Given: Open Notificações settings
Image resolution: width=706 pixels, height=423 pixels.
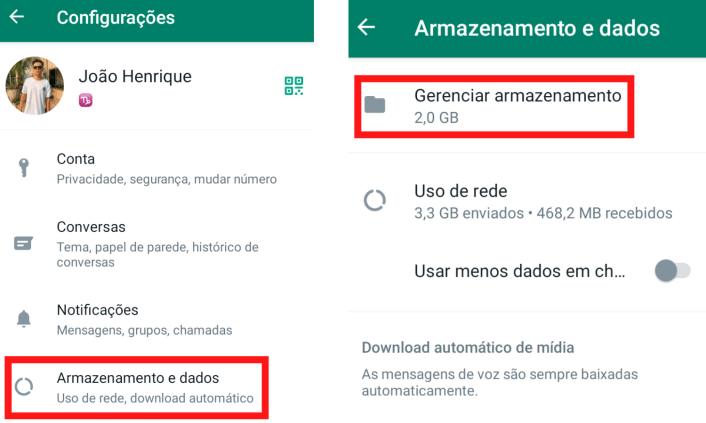Looking at the screenshot, I should click(x=157, y=320).
